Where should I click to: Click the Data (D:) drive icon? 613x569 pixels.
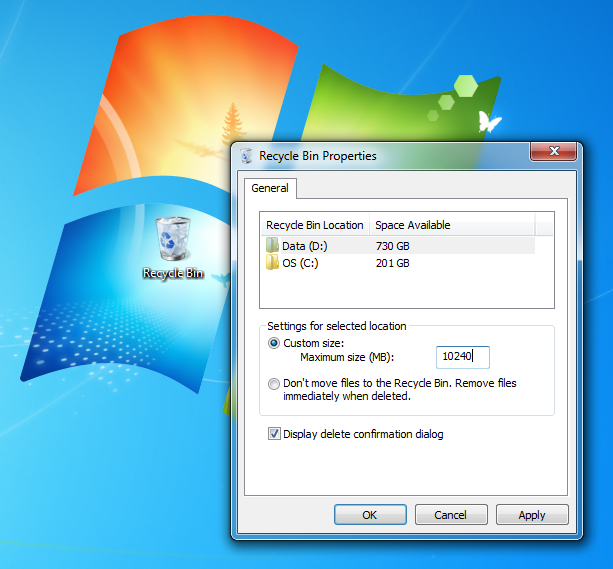point(272,246)
